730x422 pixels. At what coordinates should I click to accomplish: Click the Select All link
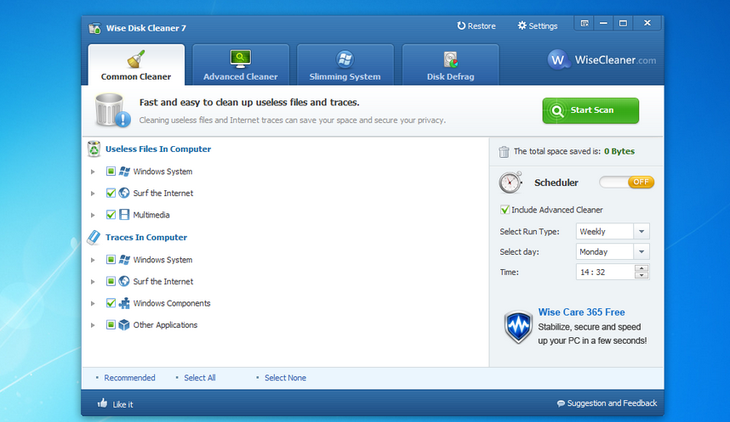tap(200, 378)
